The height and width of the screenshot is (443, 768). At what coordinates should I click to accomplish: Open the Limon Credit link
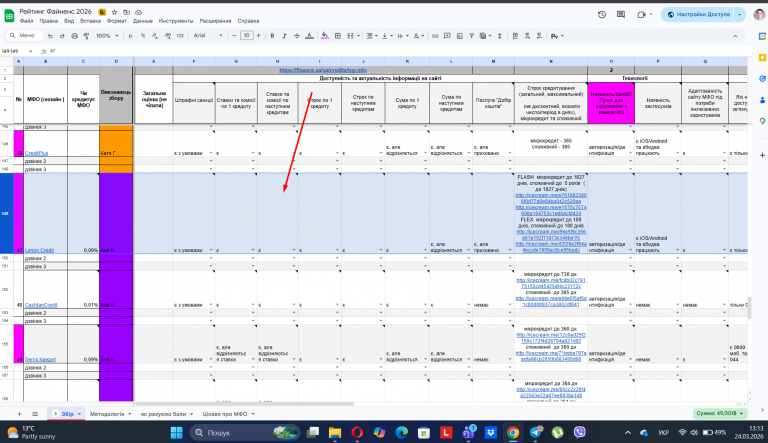click(39, 250)
